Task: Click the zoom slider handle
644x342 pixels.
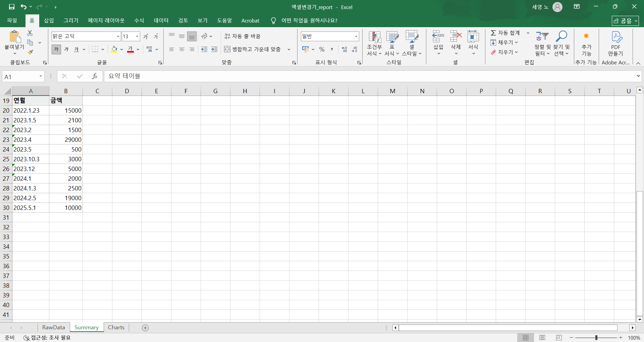Action: [x=596, y=338]
